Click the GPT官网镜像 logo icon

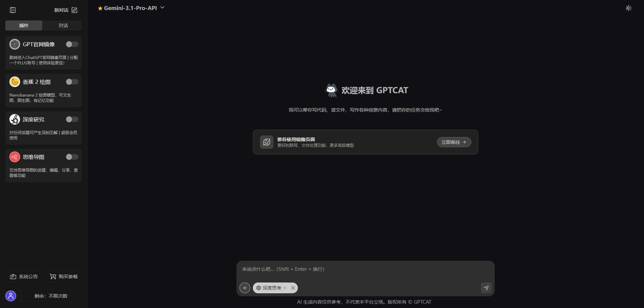(x=15, y=44)
